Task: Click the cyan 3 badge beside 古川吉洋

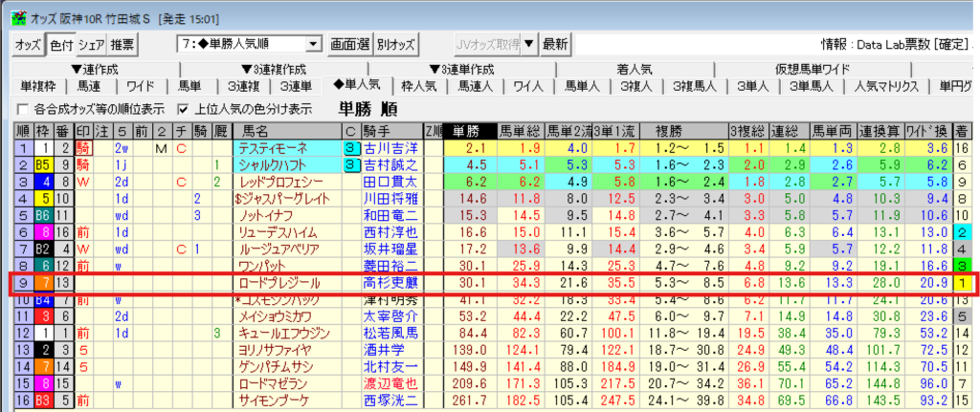Action: (351, 148)
